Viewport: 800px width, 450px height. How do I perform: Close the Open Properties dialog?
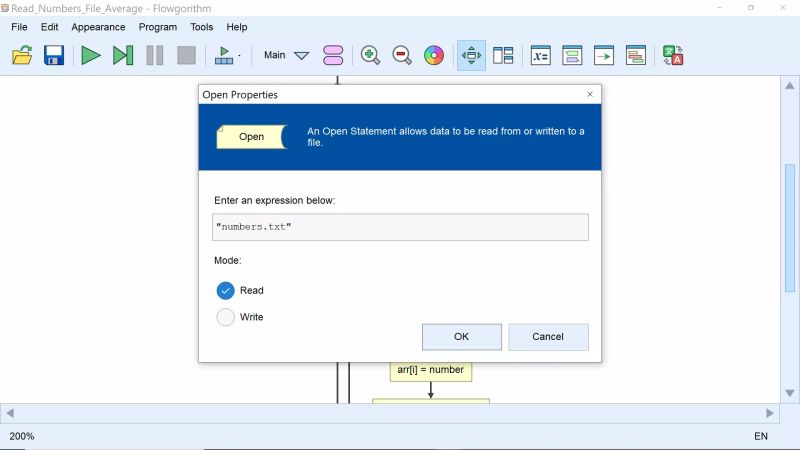(590, 94)
